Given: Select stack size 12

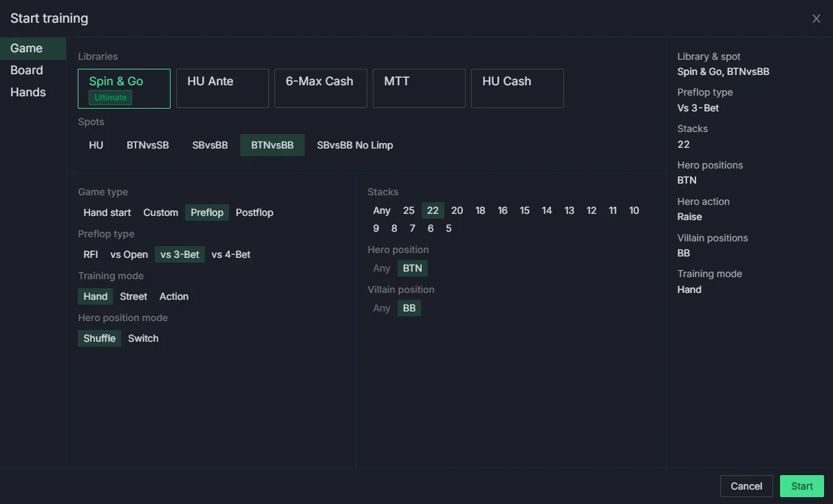Looking at the screenshot, I should [x=592, y=210].
